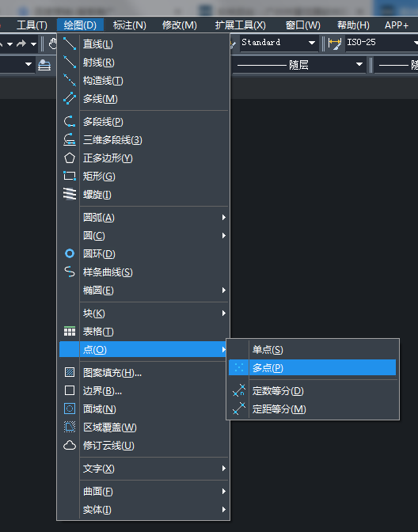Click the Measure (定距等分) icon
418x532 pixels.
pyautogui.click(x=239, y=408)
